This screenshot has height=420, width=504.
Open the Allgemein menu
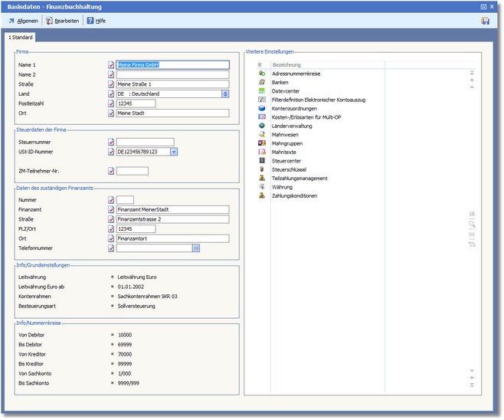click(x=23, y=21)
